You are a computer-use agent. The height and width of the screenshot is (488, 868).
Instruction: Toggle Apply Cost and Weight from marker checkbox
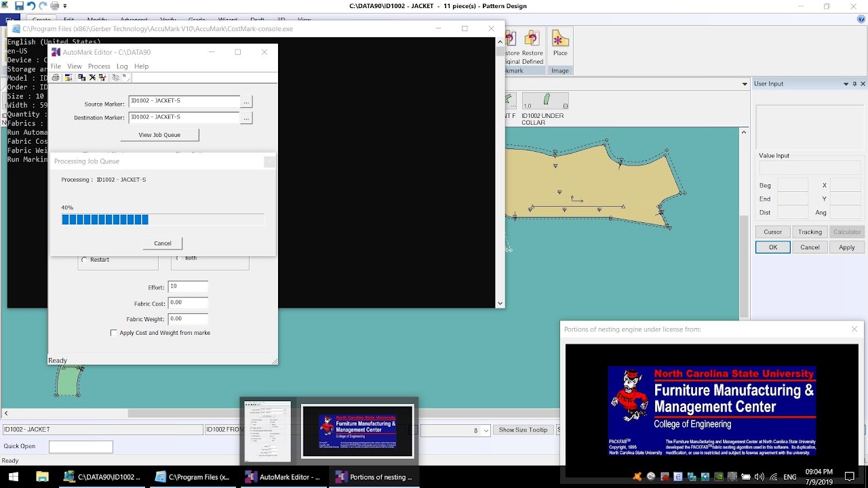point(113,333)
